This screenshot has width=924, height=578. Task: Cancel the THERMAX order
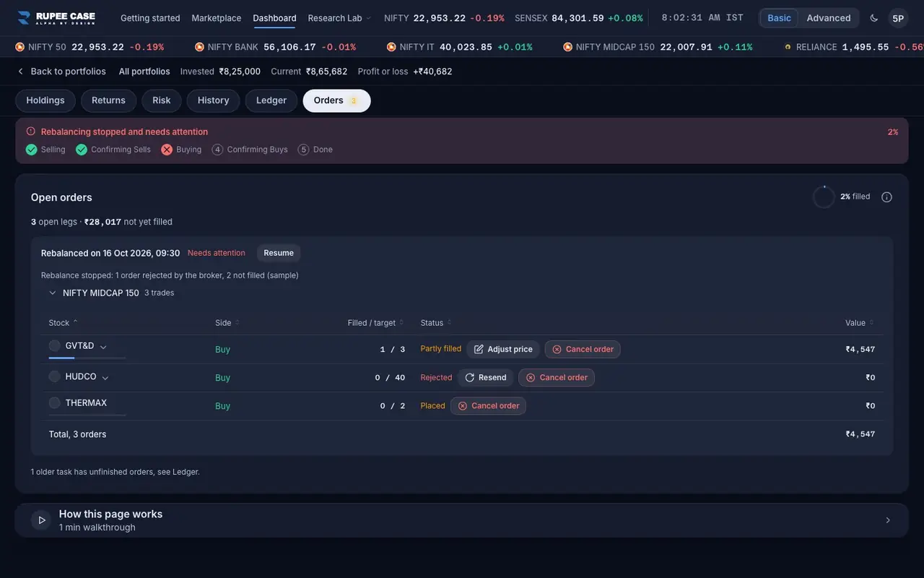(x=488, y=406)
